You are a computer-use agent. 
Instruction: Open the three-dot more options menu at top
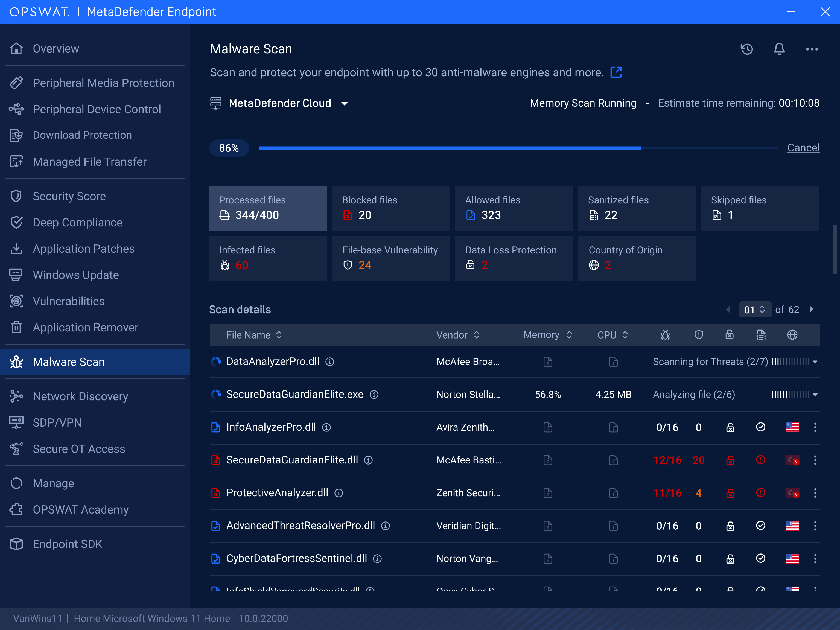coord(812,49)
